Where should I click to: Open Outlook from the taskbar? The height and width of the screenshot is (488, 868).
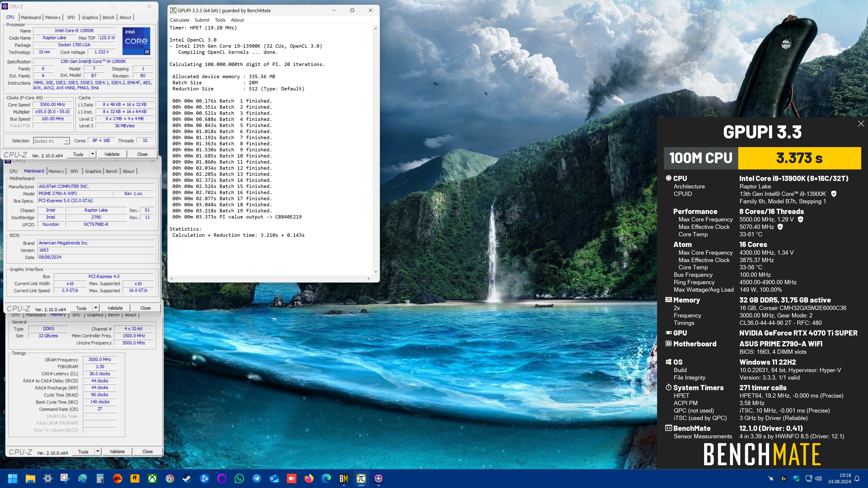pos(274,478)
